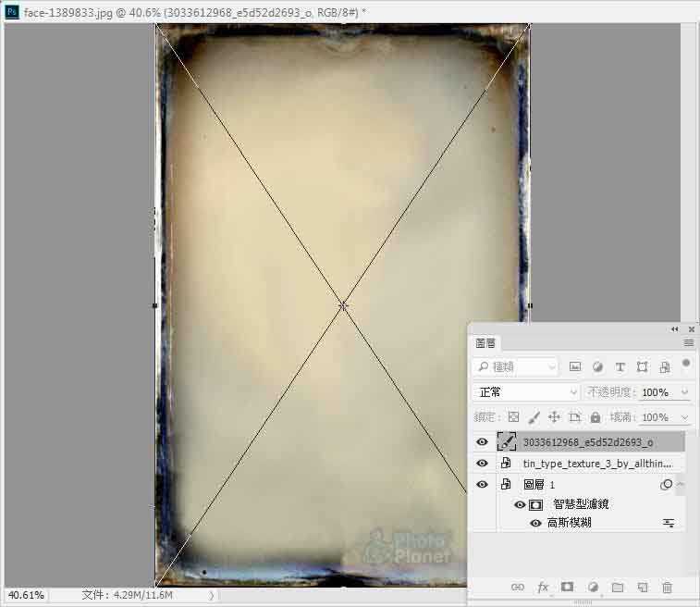Click transform center reference point

(343, 306)
